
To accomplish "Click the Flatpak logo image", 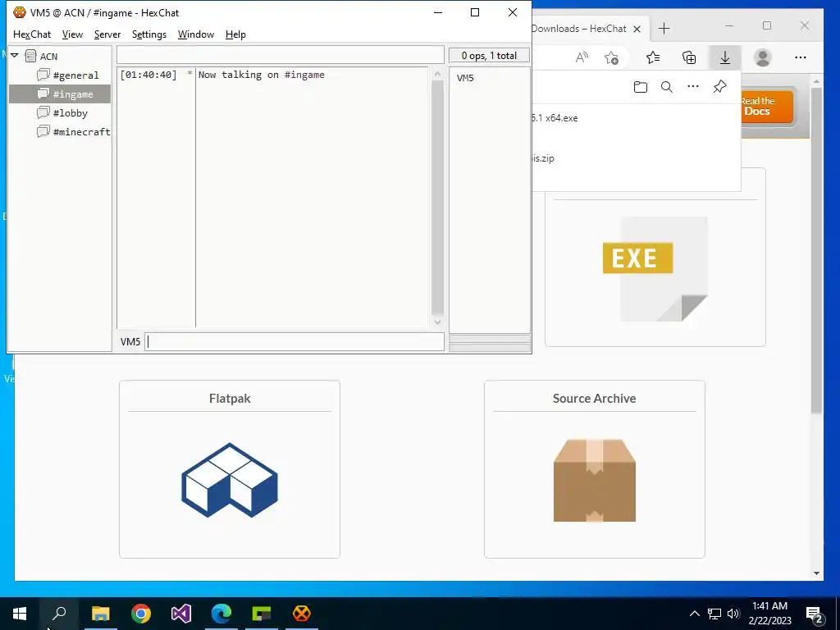I will click(230, 480).
